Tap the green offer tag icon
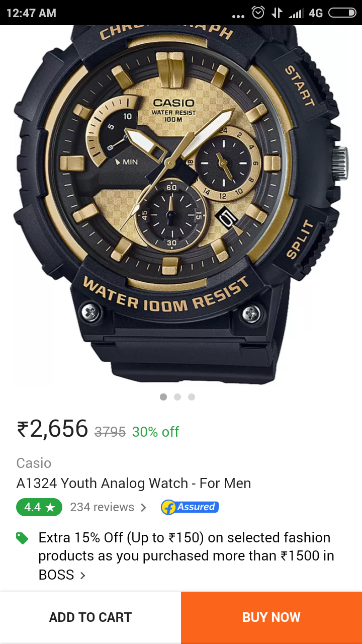Screen dimensions: 362x644 pyautogui.click(x=22, y=538)
